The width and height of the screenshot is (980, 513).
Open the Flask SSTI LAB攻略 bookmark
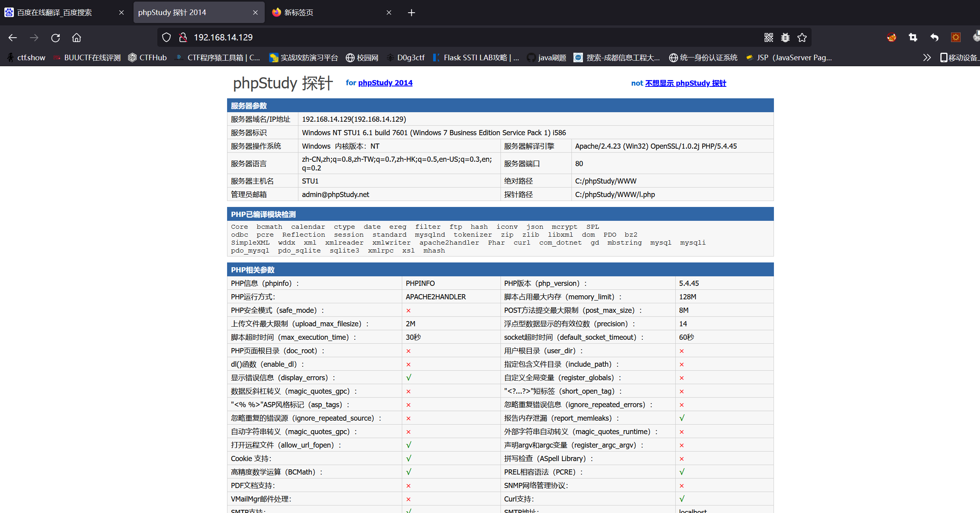pyautogui.click(x=476, y=58)
